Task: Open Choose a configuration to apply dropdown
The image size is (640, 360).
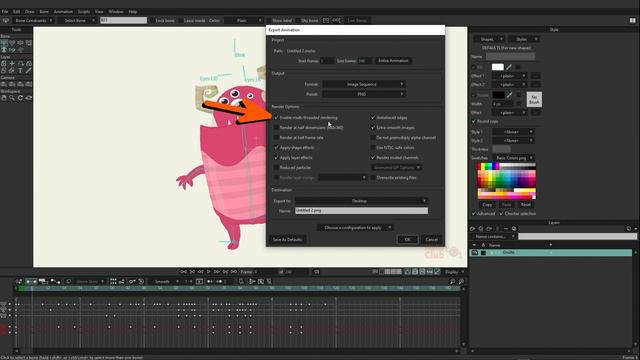Action: pyautogui.click(x=355, y=228)
